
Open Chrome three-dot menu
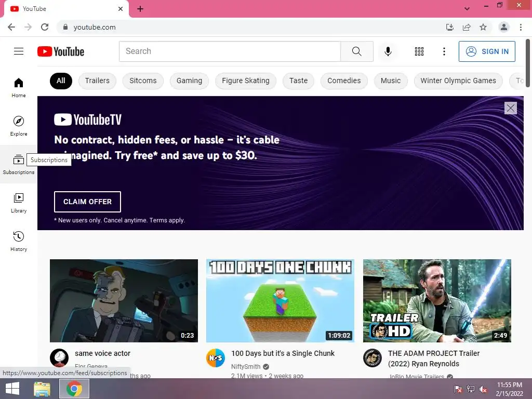click(521, 27)
